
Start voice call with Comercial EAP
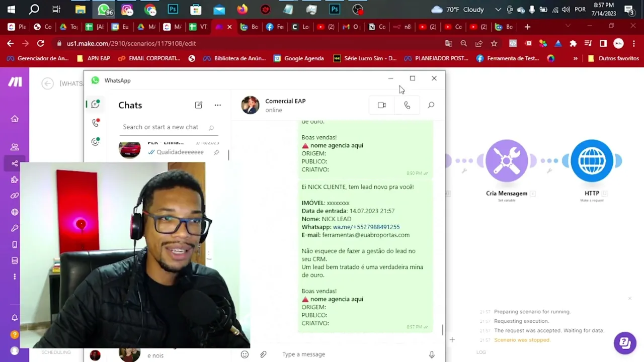[407, 105]
